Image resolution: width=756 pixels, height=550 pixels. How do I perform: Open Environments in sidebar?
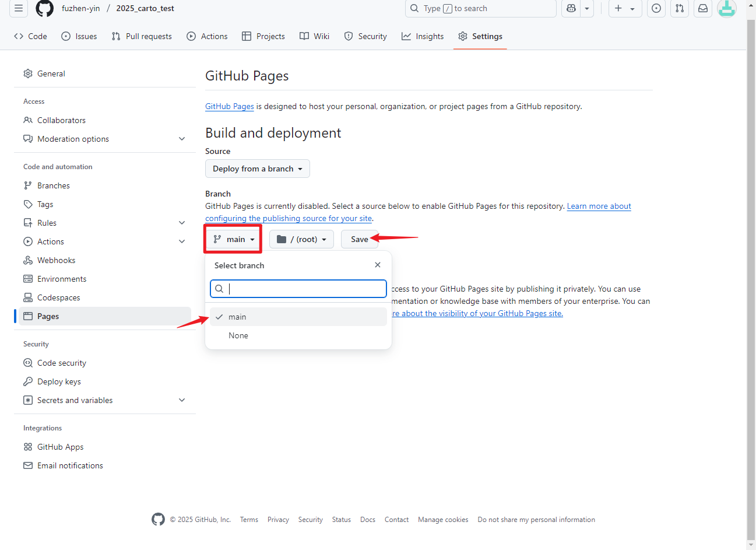(x=105, y=279)
